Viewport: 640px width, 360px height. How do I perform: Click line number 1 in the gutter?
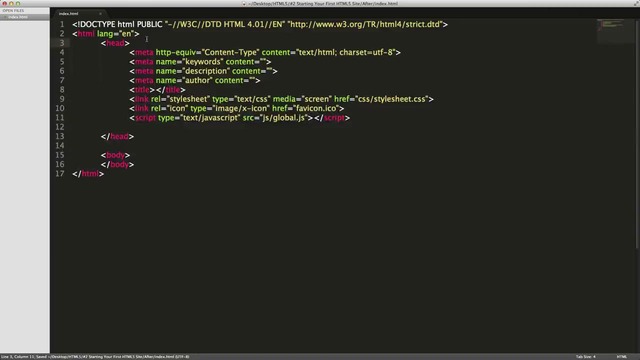(62, 24)
